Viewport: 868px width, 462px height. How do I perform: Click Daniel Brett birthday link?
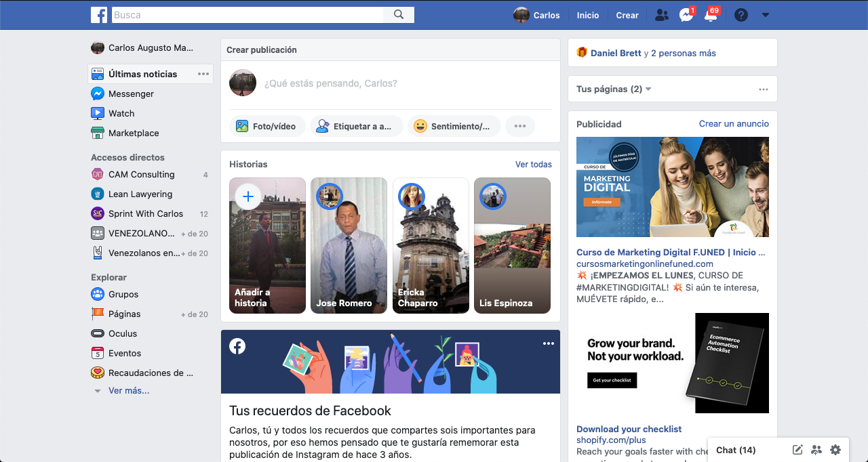tap(616, 53)
